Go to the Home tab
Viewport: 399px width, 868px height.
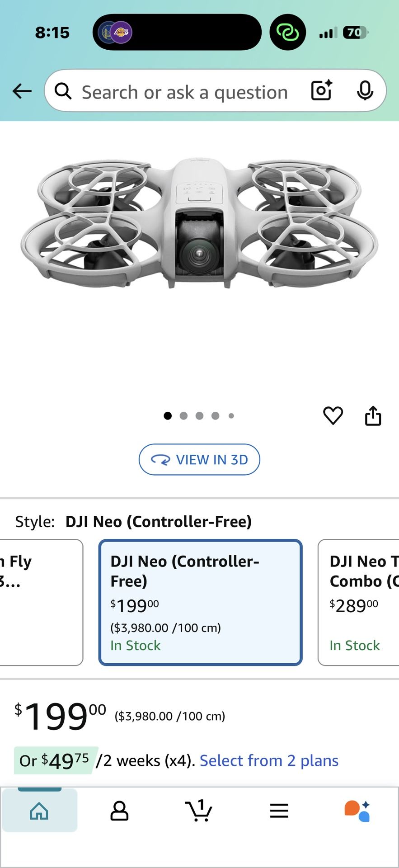[39, 811]
